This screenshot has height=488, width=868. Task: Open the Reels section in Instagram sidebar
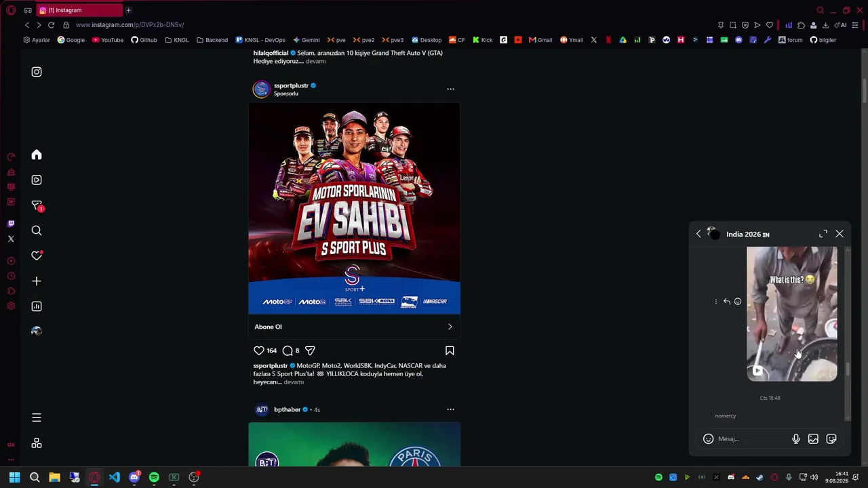pyautogui.click(x=37, y=180)
